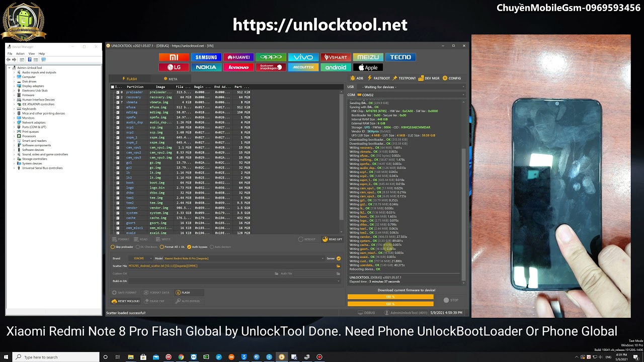Screen dimensions: 644x362
Task: Toggle the Auth bypass option
Action: (197, 247)
